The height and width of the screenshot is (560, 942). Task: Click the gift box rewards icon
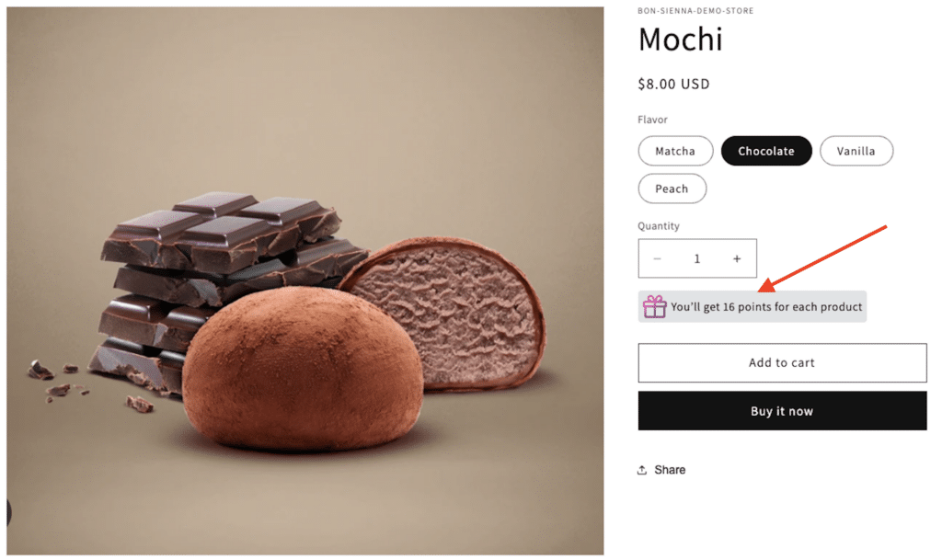point(654,307)
